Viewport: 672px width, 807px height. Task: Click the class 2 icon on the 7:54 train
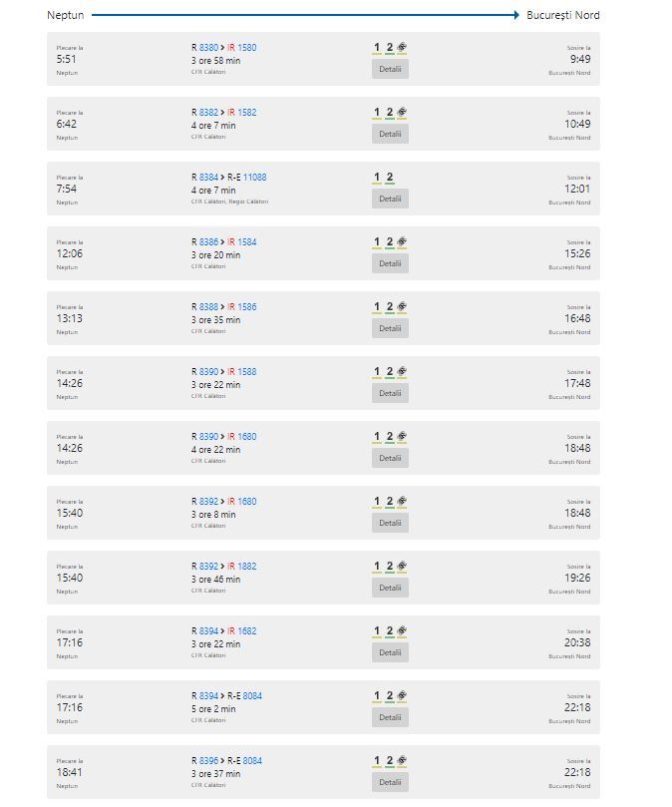coord(390,177)
